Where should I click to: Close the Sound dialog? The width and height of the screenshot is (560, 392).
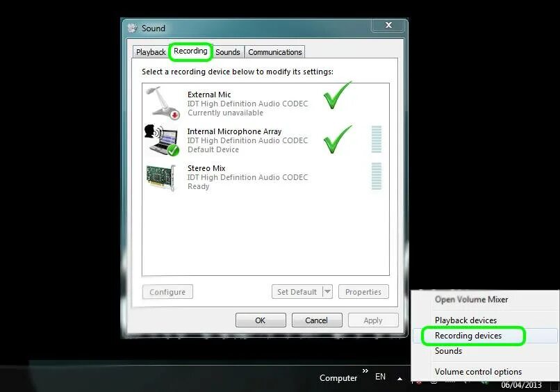coord(388,25)
